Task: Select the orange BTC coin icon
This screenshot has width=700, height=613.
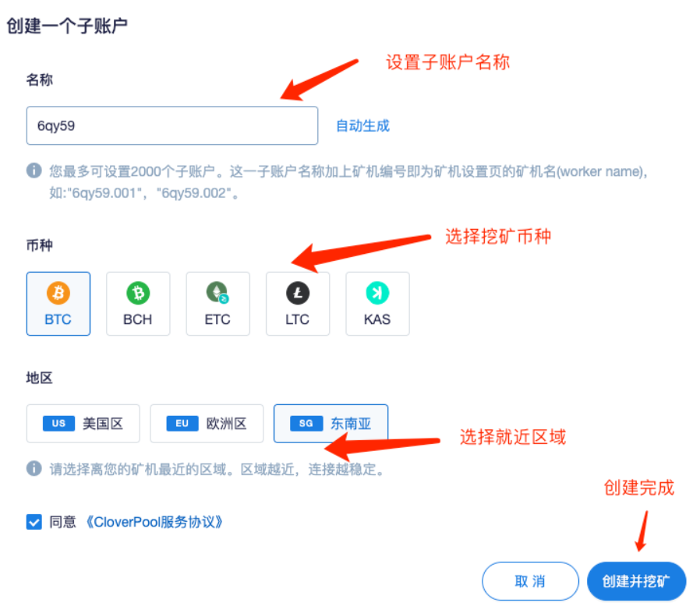Action: (x=58, y=293)
